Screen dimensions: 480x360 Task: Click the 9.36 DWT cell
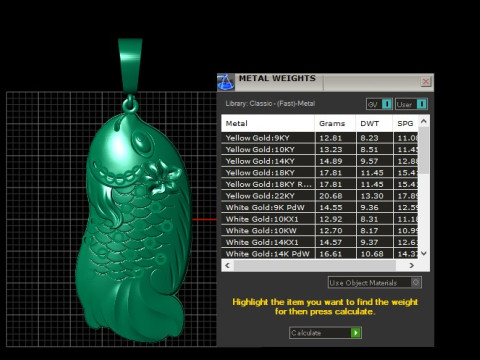point(375,208)
